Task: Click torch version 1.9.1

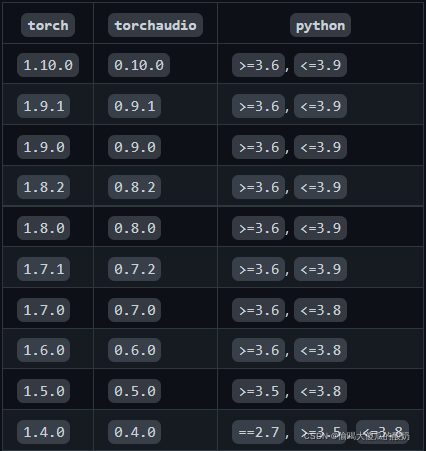Action: [x=44, y=106]
